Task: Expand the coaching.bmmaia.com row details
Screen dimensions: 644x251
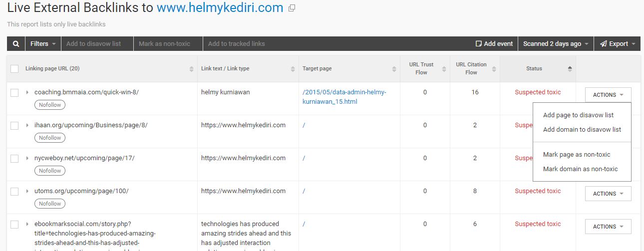Action: coord(27,92)
